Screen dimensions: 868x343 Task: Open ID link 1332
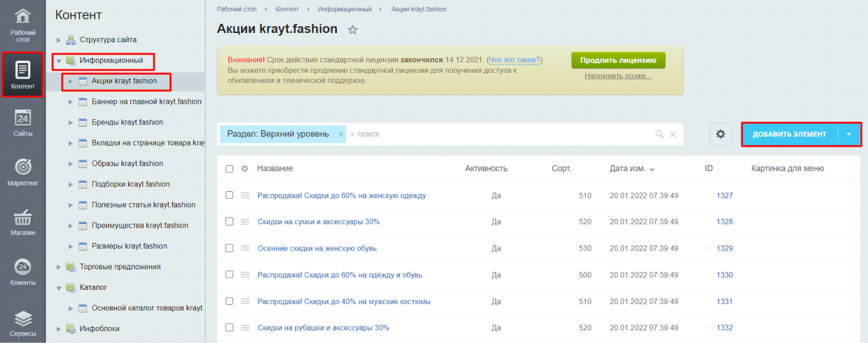point(724,328)
